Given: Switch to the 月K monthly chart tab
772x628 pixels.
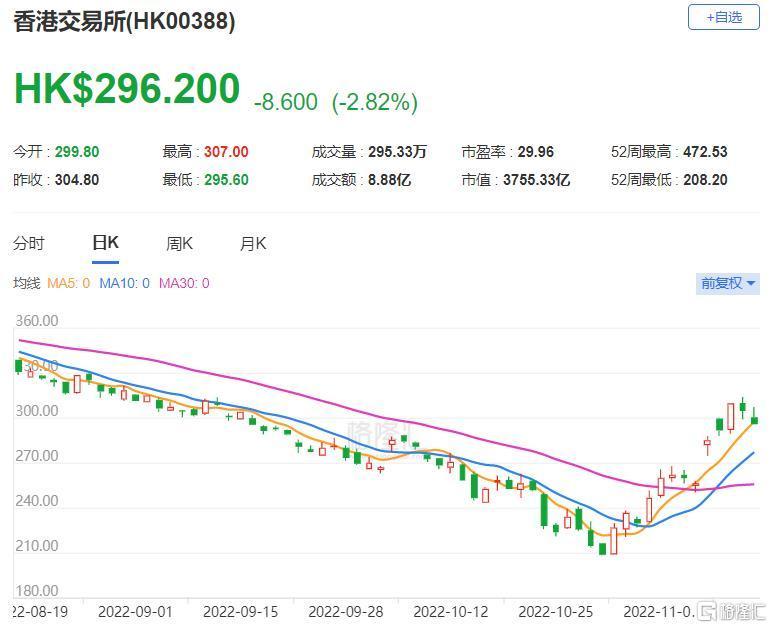Looking at the screenshot, I should (253, 243).
